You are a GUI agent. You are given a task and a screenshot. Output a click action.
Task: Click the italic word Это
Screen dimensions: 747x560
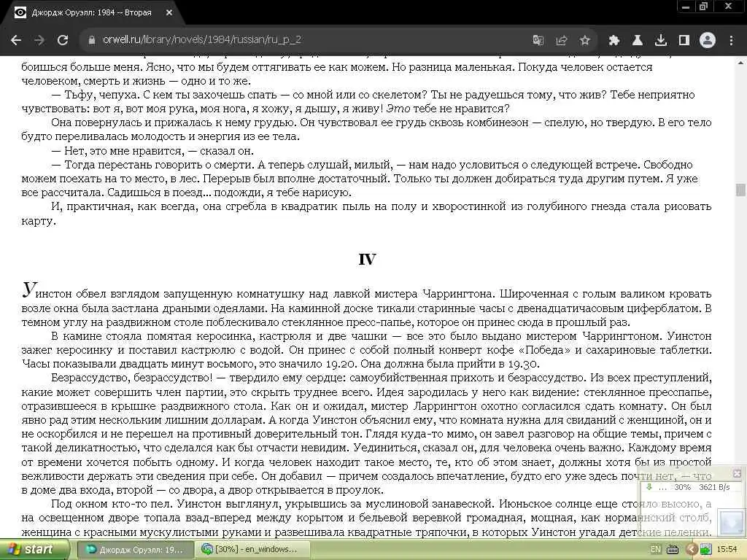pyautogui.click(x=398, y=109)
